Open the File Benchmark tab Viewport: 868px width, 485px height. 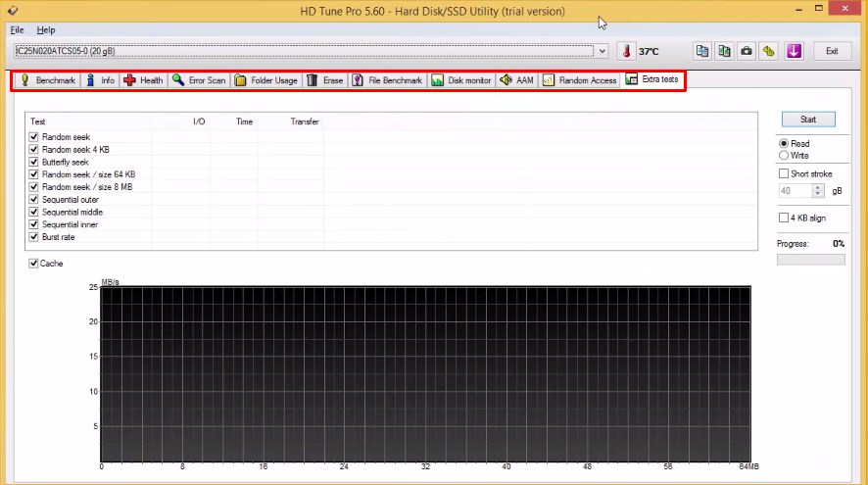click(388, 80)
